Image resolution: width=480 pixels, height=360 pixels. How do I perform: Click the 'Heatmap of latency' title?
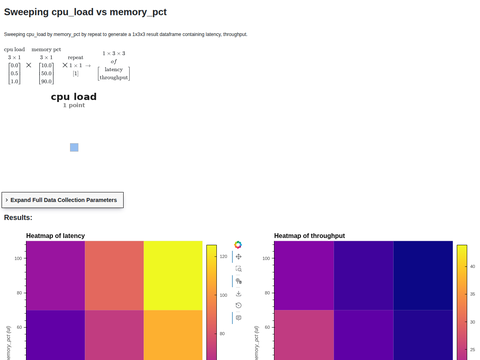[56, 236]
